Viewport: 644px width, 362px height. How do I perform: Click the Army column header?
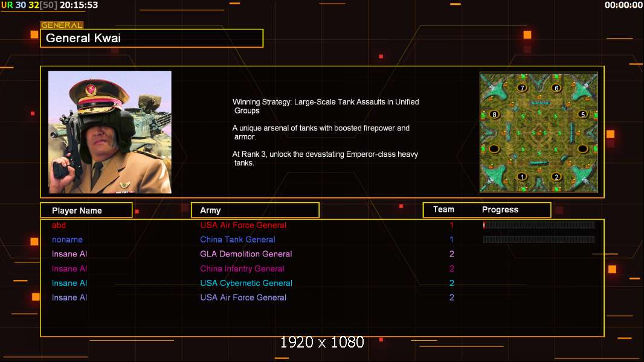point(255,211)
